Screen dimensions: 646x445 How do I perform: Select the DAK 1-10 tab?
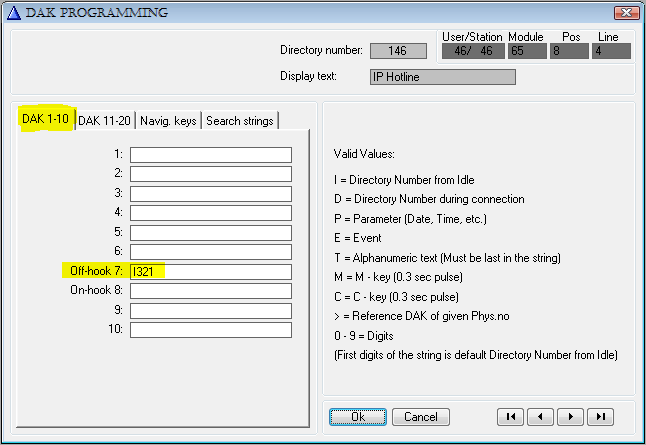point(44,120)
